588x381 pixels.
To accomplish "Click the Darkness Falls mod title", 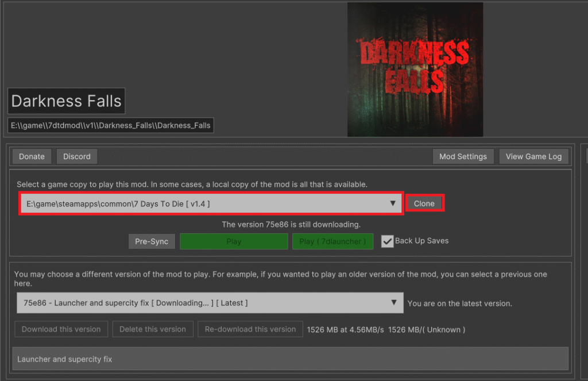I will click(x=67, y=101).
